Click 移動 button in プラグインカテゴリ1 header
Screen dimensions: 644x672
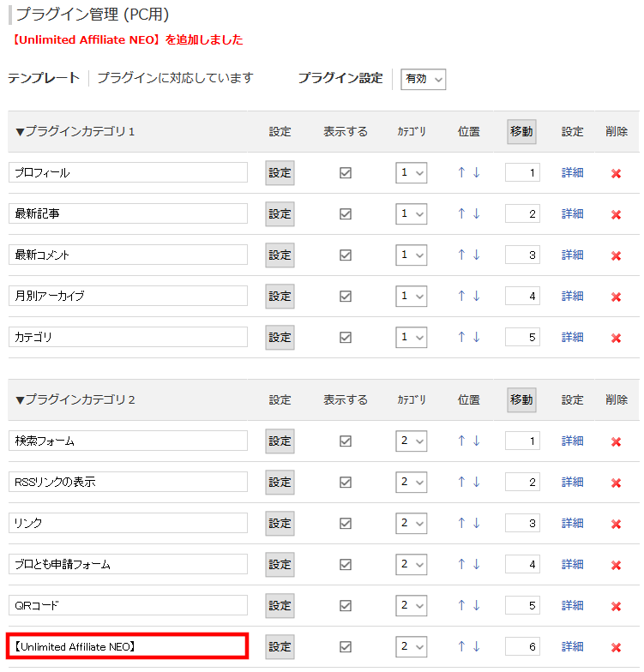521,132
